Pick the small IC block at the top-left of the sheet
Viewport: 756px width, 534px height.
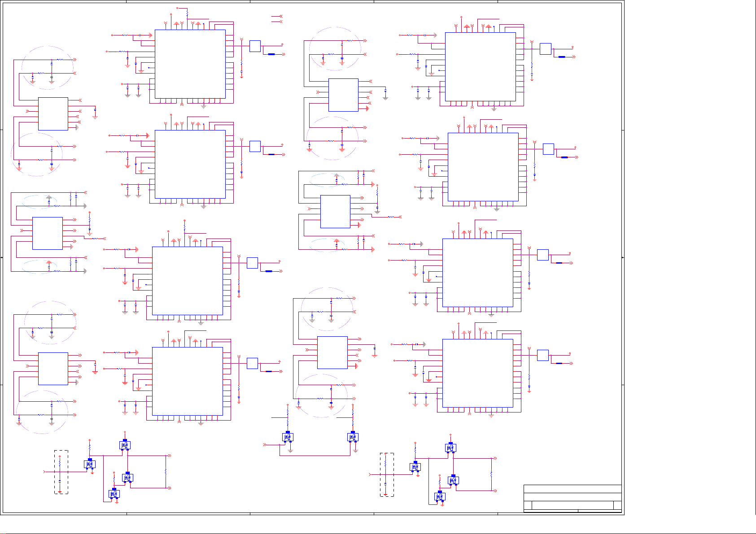coord(53,114)
